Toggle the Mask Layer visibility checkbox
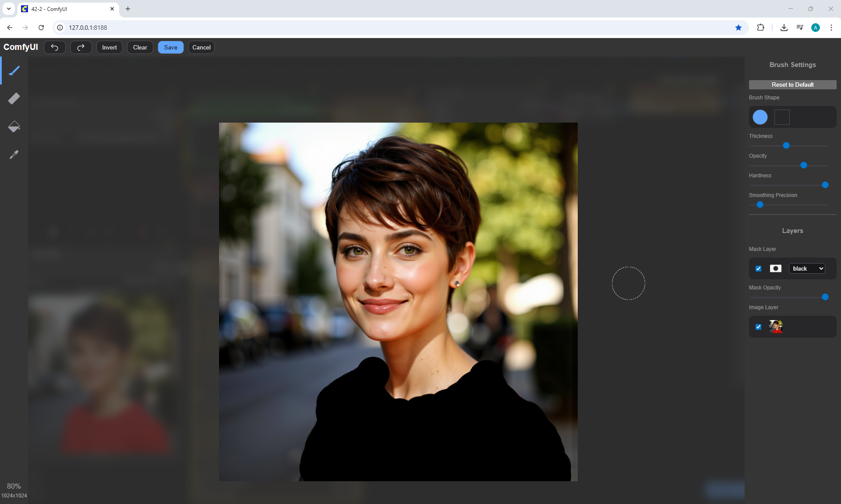841x504 pixels. [x=759, y=268]
